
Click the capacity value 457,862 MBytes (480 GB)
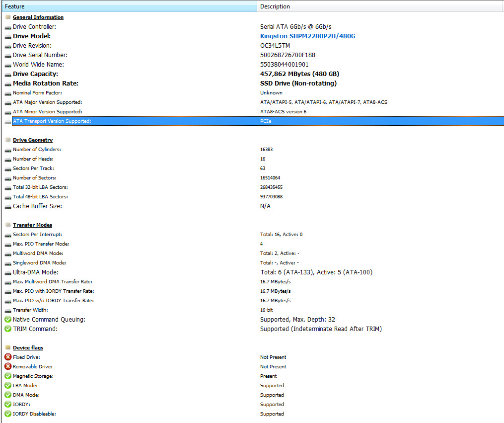click(x=299, y=74)
